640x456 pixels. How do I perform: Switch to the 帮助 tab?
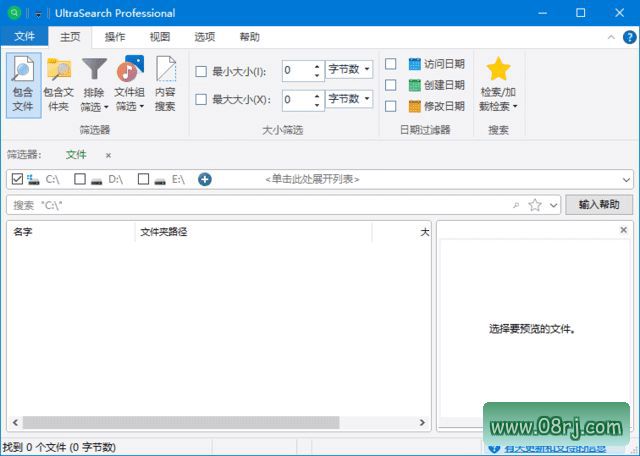pyautogui.click(x=249, y=37)
